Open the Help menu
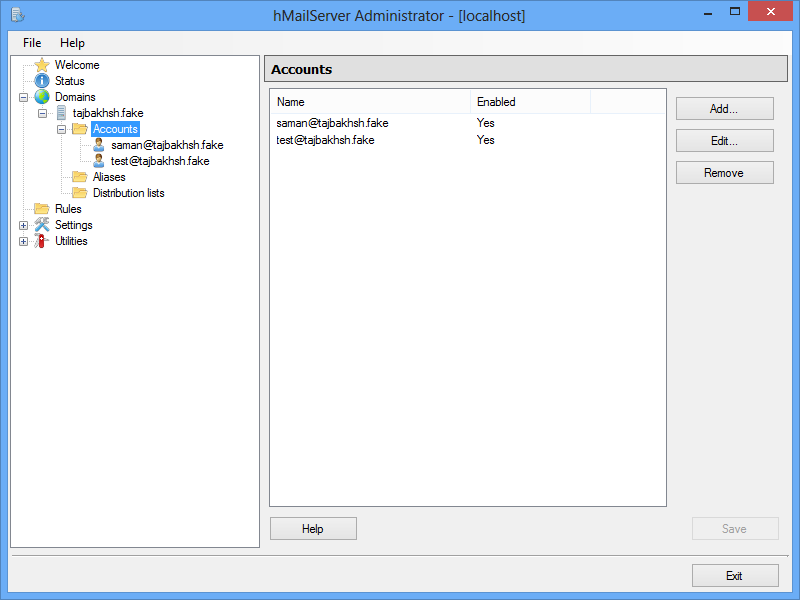The image size is (800, 600). coord(72,43)
